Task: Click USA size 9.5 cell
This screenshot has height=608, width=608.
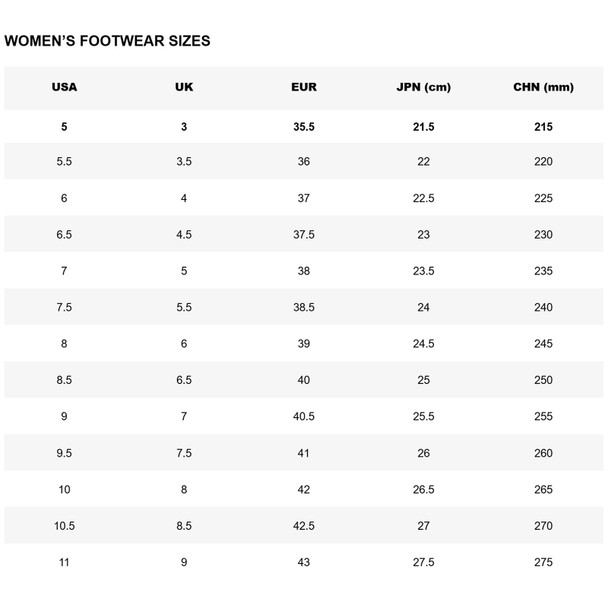Action: click(64, 453)
